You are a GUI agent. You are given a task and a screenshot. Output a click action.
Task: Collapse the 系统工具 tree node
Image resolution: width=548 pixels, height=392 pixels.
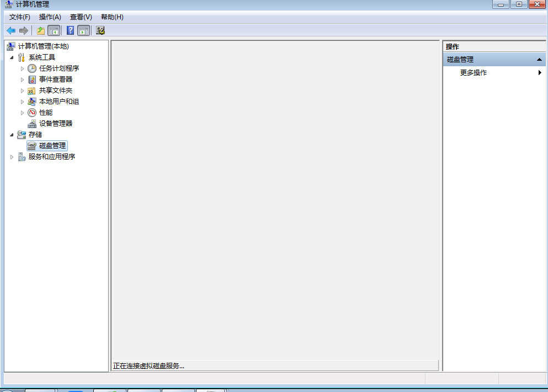(12, 58)
